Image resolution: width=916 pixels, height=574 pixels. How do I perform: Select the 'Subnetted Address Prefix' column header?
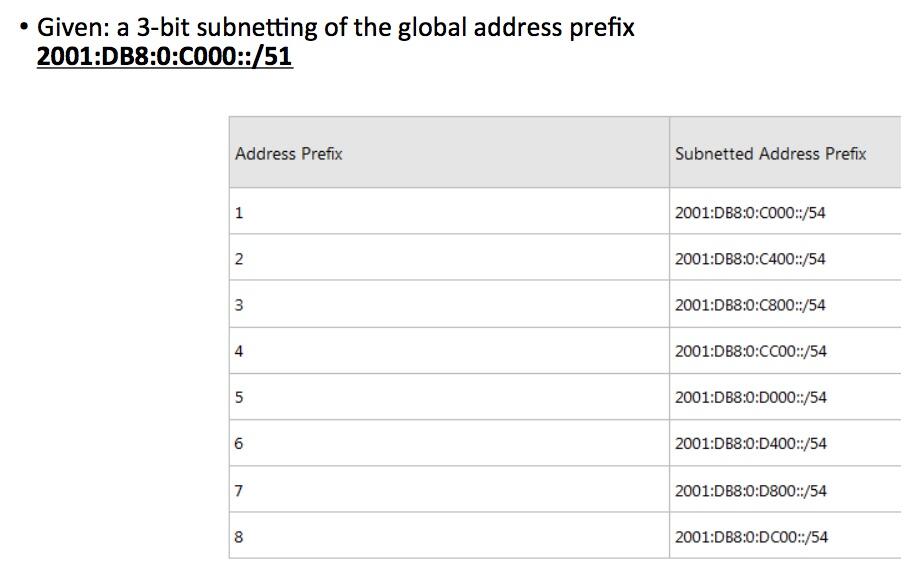tap(770, 154)
